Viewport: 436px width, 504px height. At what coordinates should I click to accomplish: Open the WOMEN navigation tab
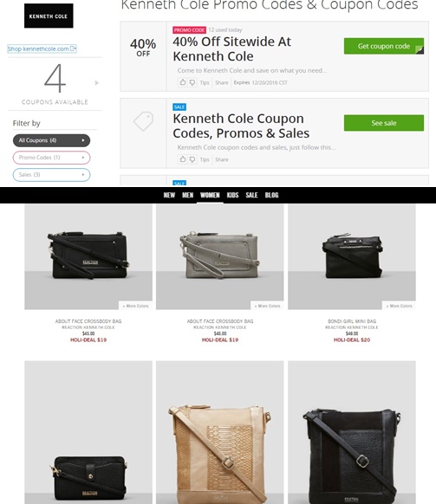coord(210,195)
